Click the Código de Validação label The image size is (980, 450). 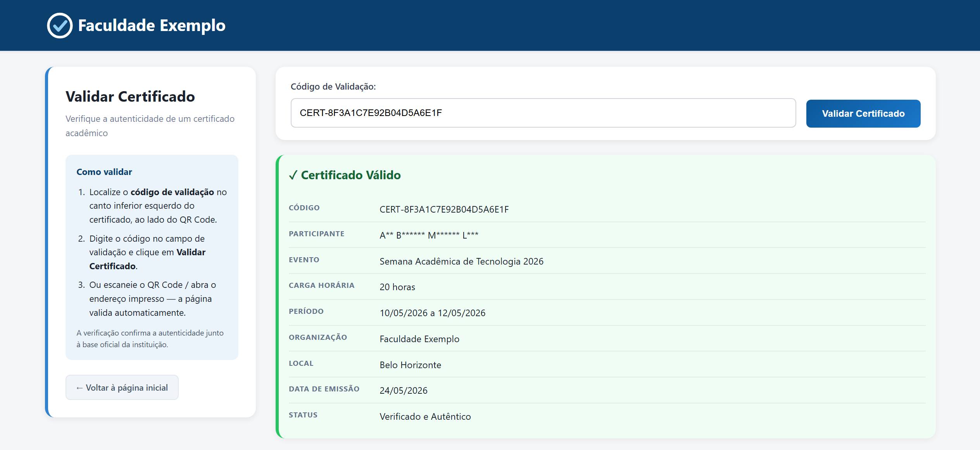coord(333,87)
